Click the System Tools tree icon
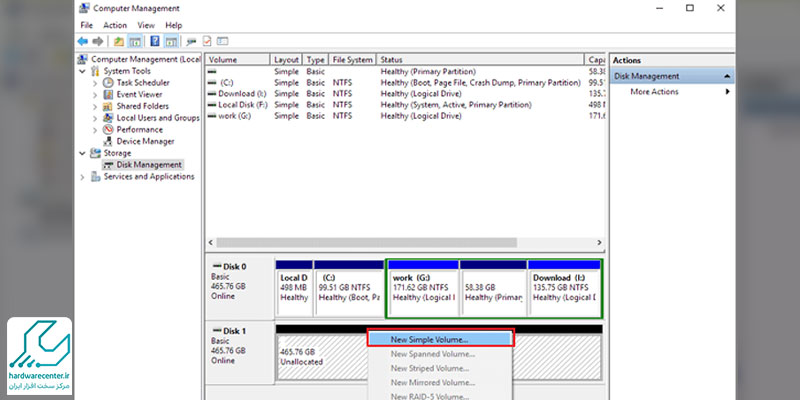This screenshot has height=400, width=800. 95,71
